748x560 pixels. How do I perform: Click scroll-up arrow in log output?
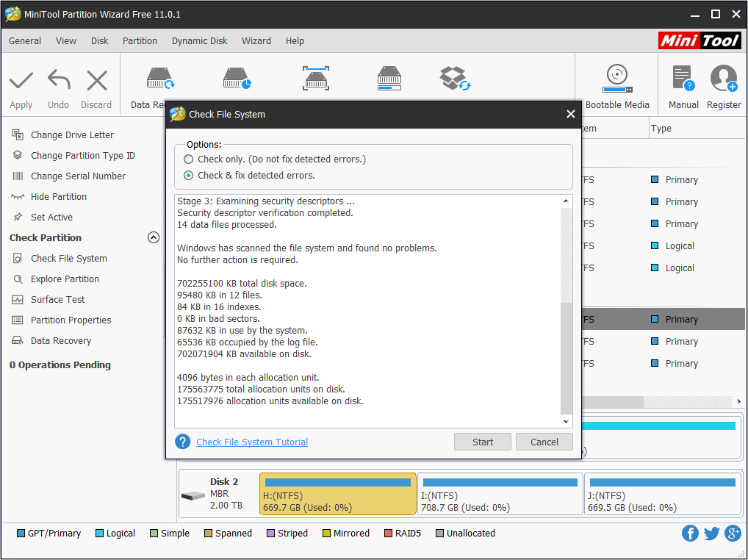pos(566,201)
